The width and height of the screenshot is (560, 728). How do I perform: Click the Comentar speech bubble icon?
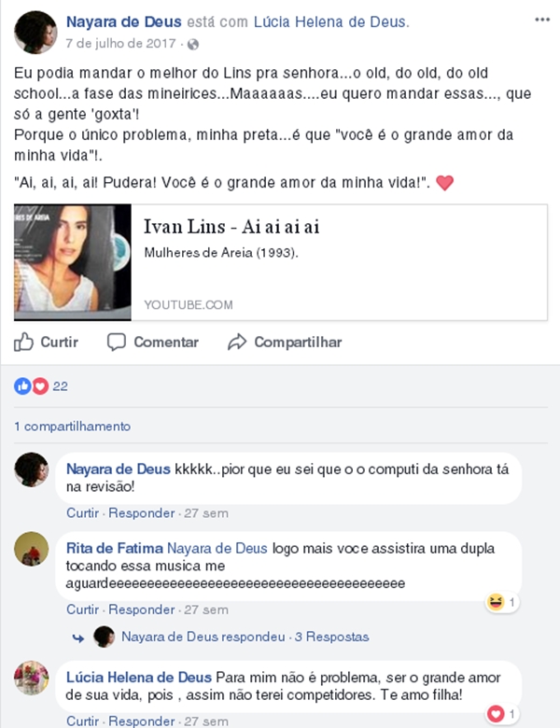point(116,343)
